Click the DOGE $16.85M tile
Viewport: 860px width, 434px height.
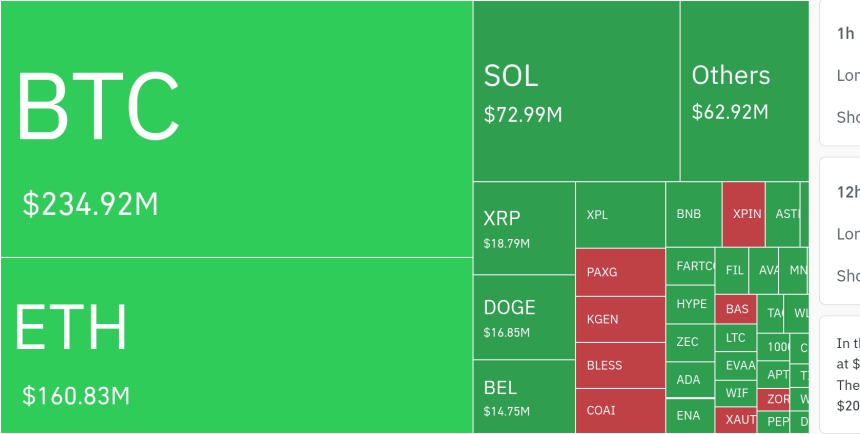(x=523, y=317)
